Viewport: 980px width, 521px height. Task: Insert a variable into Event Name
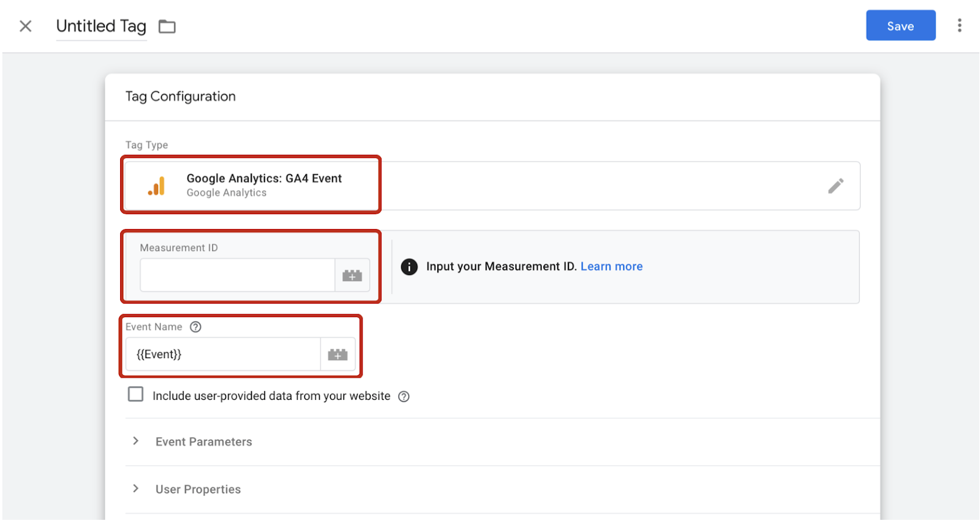point(337,354)
